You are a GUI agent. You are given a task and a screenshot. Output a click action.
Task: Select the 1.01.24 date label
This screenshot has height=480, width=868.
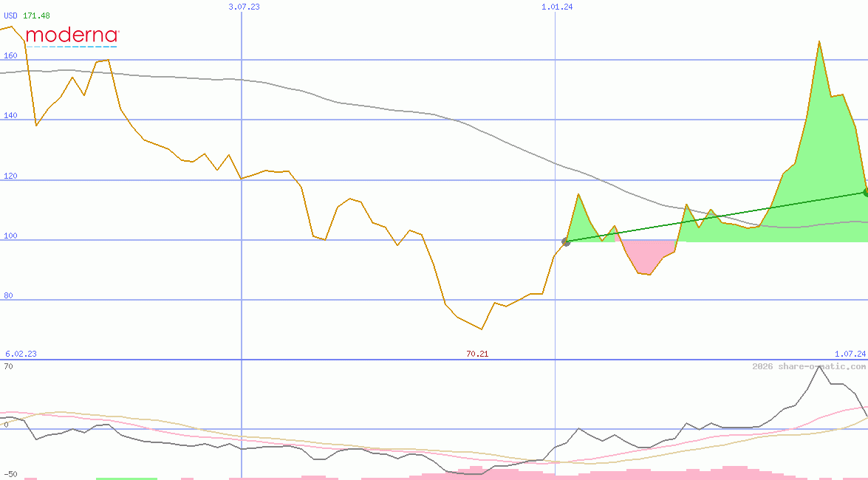[x=557, y=7]
